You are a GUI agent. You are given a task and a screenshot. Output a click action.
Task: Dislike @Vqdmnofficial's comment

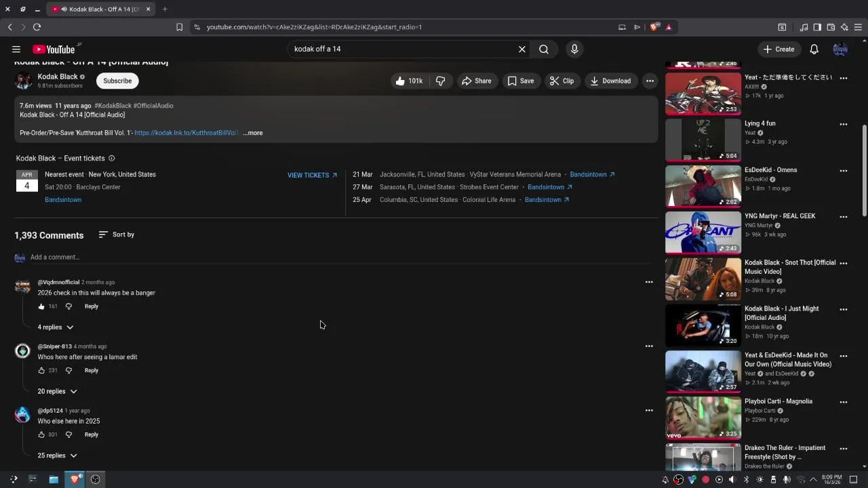pyautogui.click(x=68, y=306)
